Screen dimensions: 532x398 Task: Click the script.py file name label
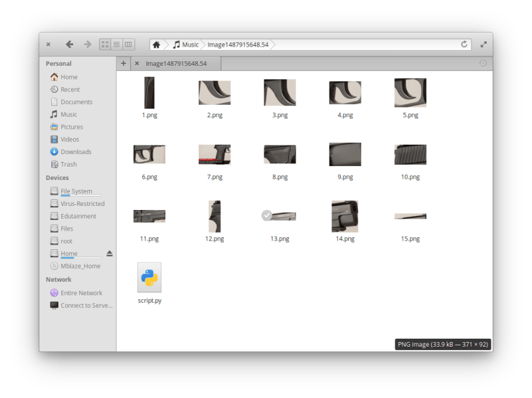150,301
